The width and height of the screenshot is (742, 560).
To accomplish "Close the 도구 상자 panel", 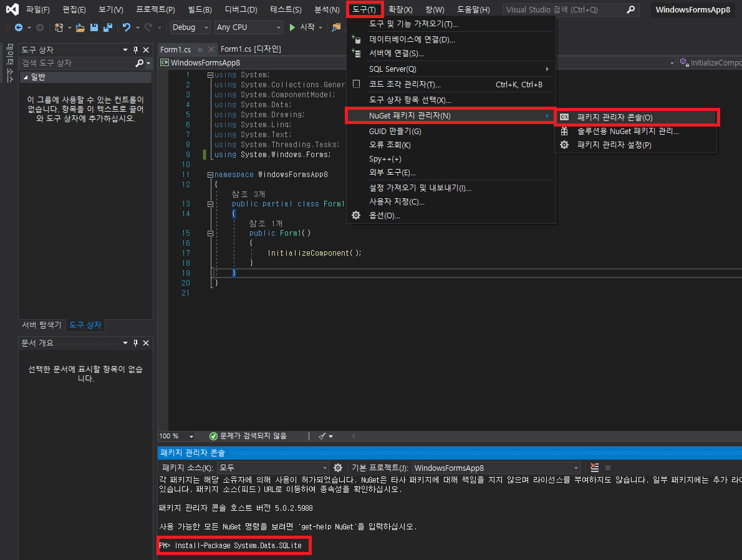I will click(x=147, y=50).
